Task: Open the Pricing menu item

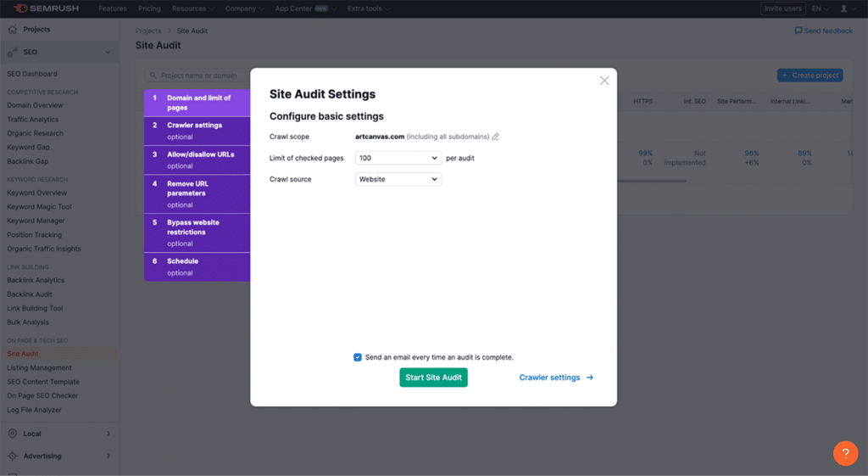Action: (149, 8)
